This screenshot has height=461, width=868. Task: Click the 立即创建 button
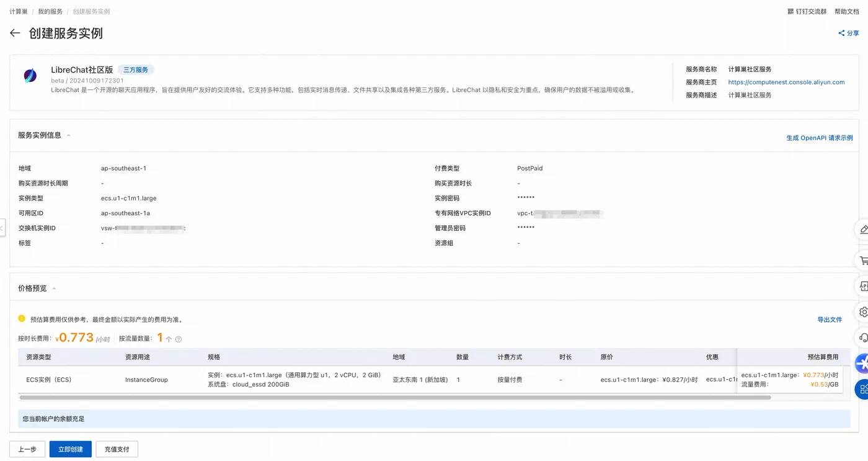[71, 449]
